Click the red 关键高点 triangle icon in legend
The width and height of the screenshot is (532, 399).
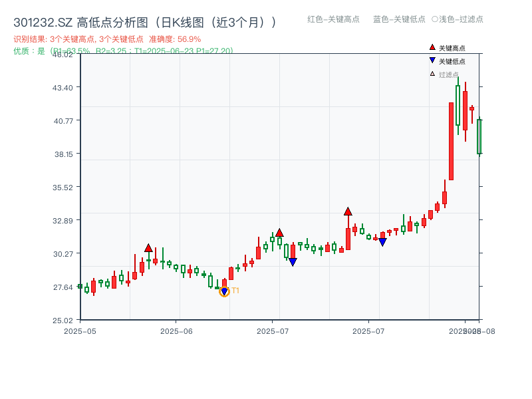point(432,47)
